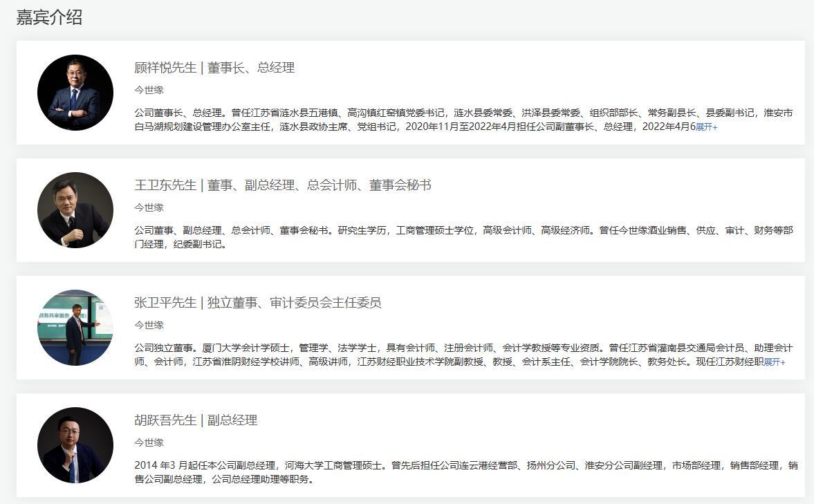Viewport: 814px width, 504px height.
Task: Click 今世缘 under 王卫东先生
Action: tap(149, 207)
